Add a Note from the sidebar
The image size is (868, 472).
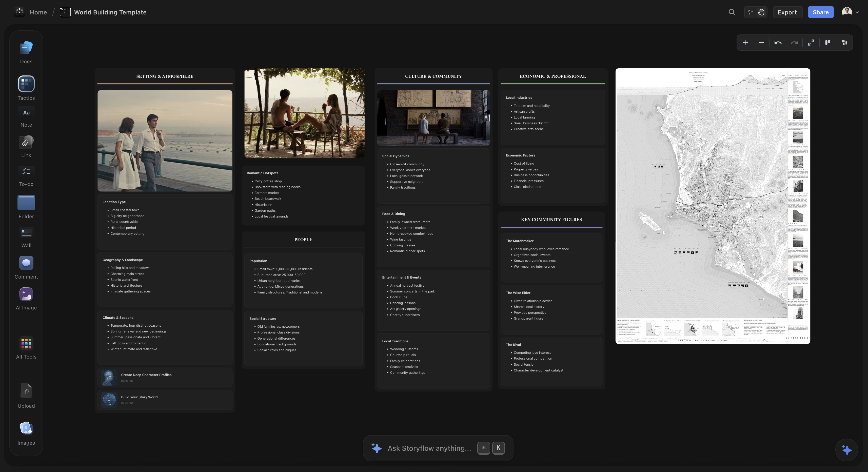pyautogui.click(x=26, y=113)
